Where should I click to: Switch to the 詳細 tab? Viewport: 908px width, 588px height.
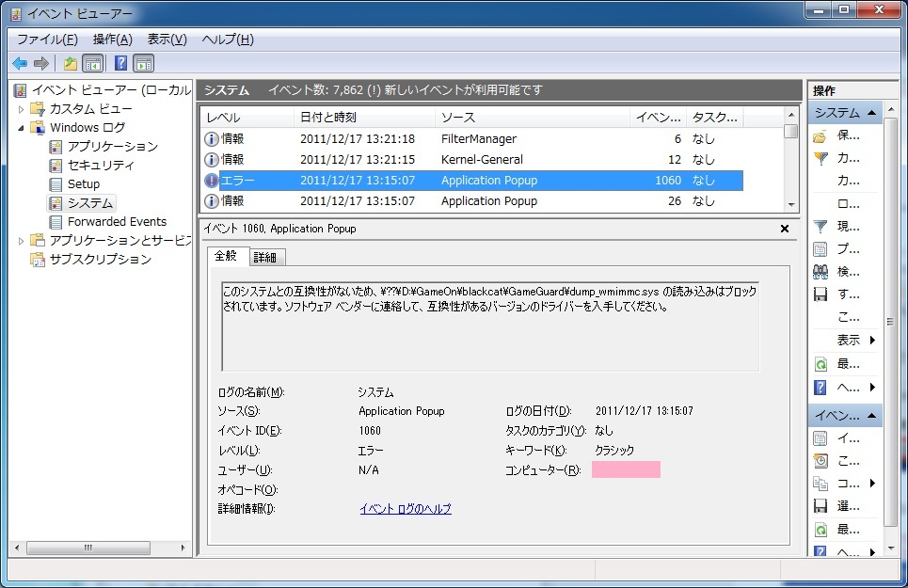coord(266,258)
